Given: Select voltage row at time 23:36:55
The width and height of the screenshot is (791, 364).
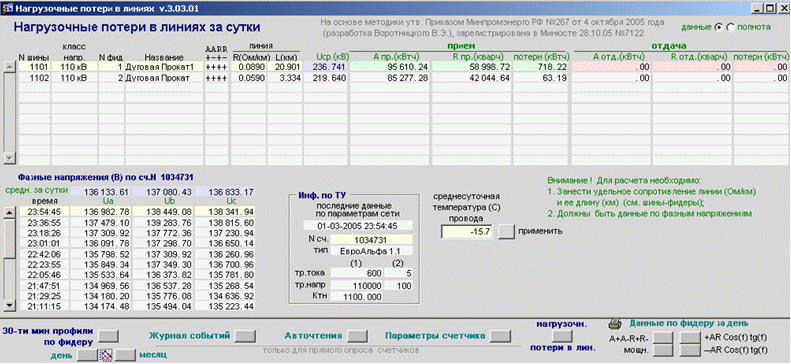Looking at the screenshot, I should [x=137, y=222].
